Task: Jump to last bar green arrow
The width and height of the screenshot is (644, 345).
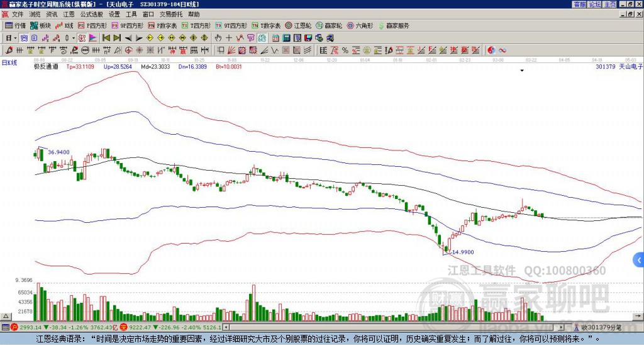Action: pos(117,38)
